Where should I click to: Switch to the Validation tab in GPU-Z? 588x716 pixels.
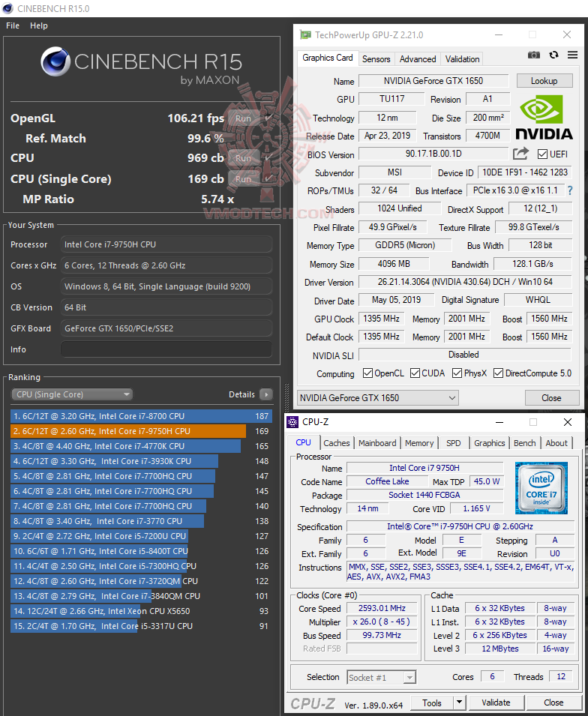tap(462, 59)
